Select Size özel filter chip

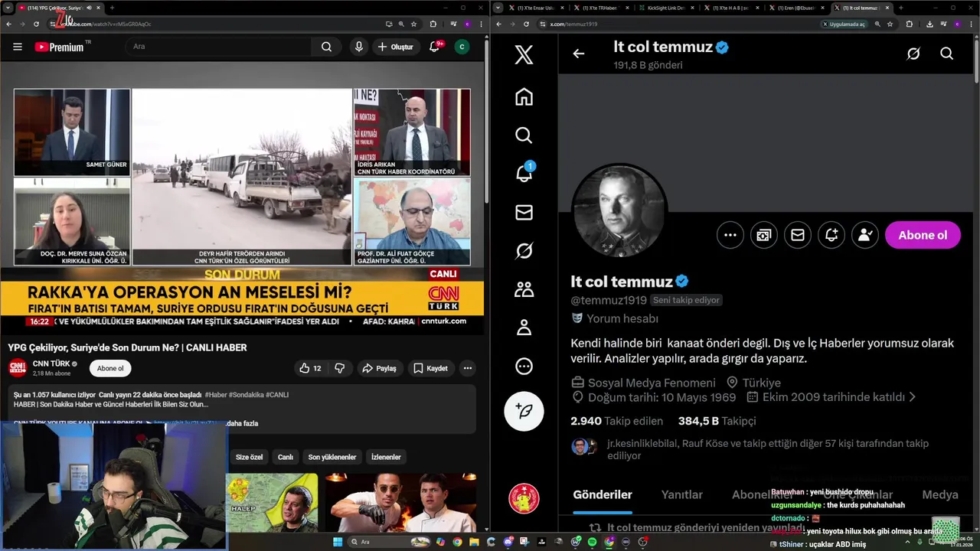[249, 457]
